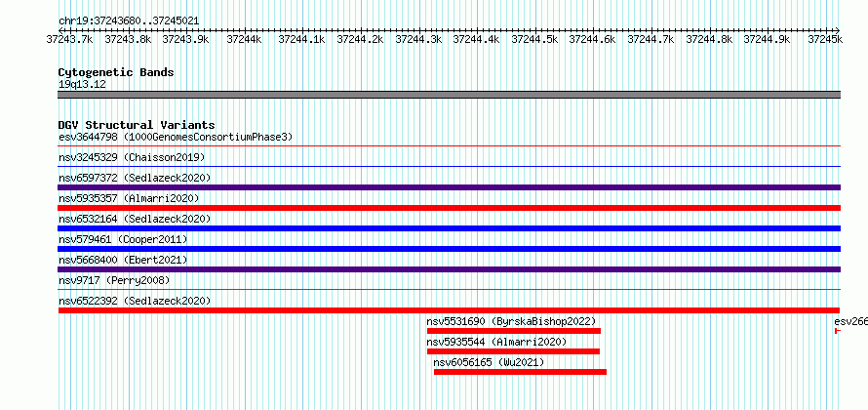Screen dimensions: 868x410
Task: Select the red bar under nsv6056165
Action: [x=520, y=372]
